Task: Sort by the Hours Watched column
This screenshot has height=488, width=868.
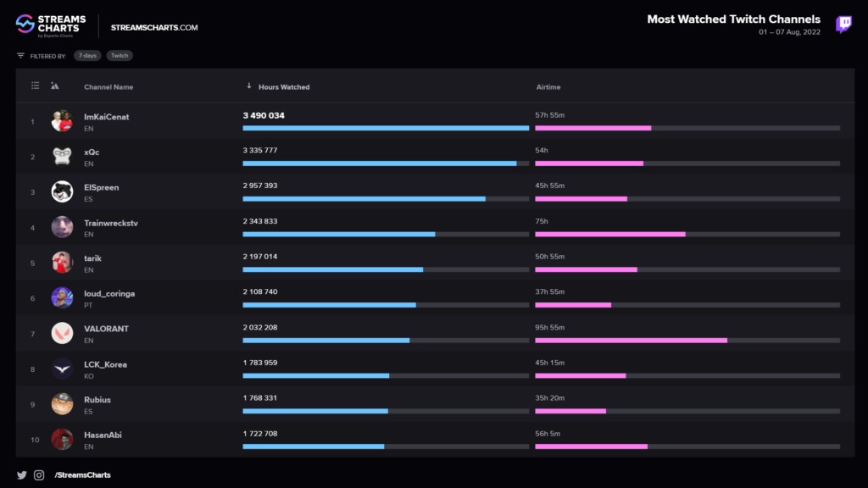Action: [x=284, y=87]
